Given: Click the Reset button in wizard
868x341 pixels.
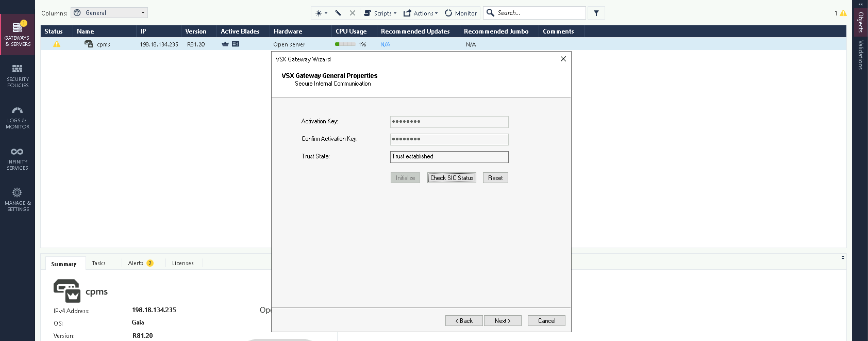Looking at the screenshot, I should point(495,178).
